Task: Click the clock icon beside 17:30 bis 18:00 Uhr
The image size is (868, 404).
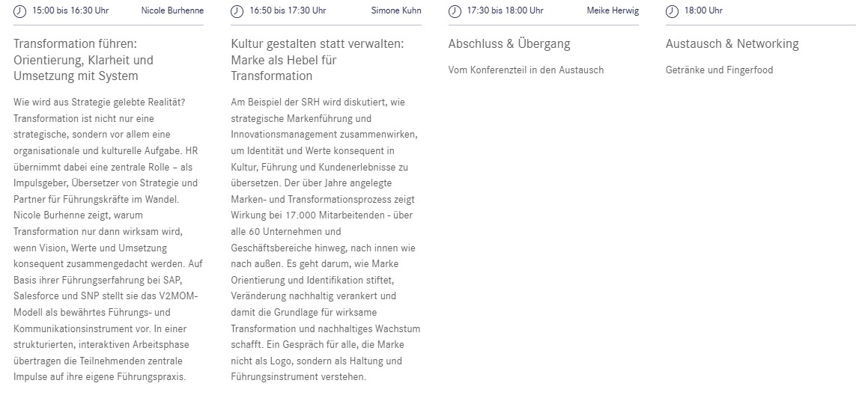Action: (454, 10)
